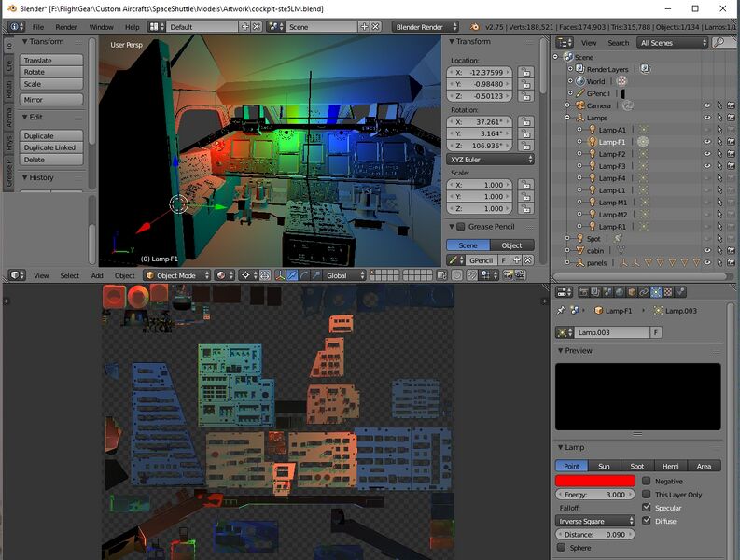Click the Lamp-F1 lamp data icon in outliner
740x560 pixels.
643,142
